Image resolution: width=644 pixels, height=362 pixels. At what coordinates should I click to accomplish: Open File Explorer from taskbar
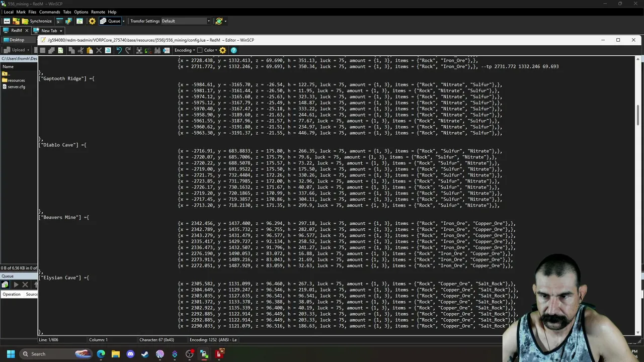point(116,354)
